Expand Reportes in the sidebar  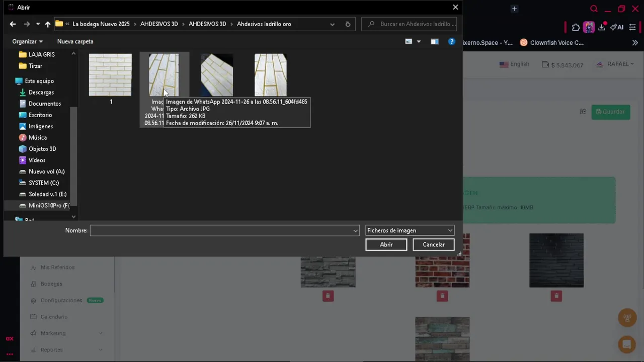[66, 349]
